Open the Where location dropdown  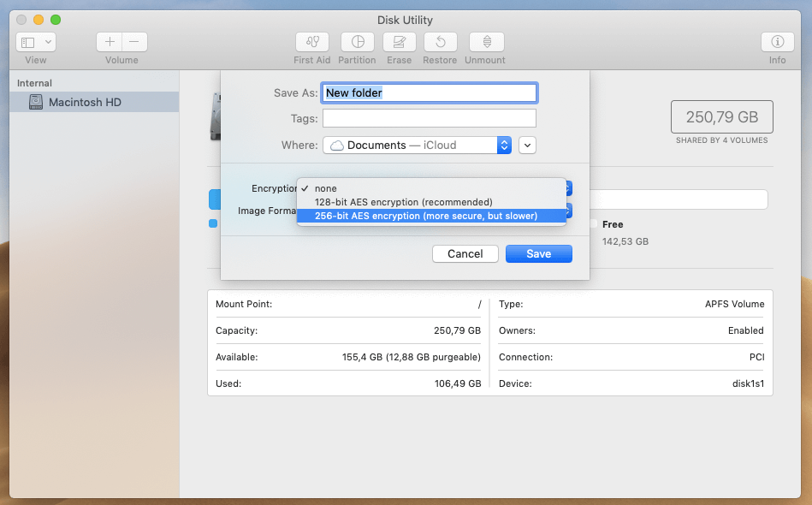coord(417,146)
